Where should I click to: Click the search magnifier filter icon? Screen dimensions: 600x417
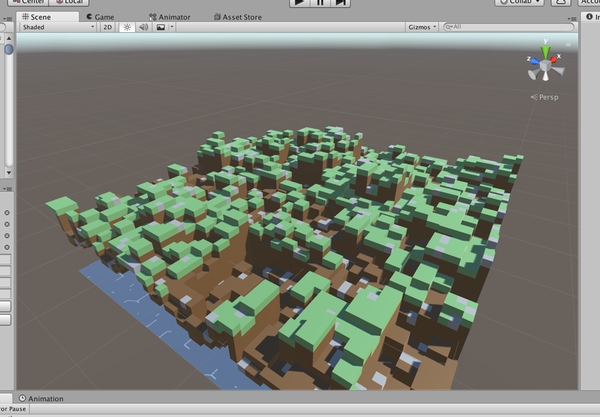coord(448,27)
